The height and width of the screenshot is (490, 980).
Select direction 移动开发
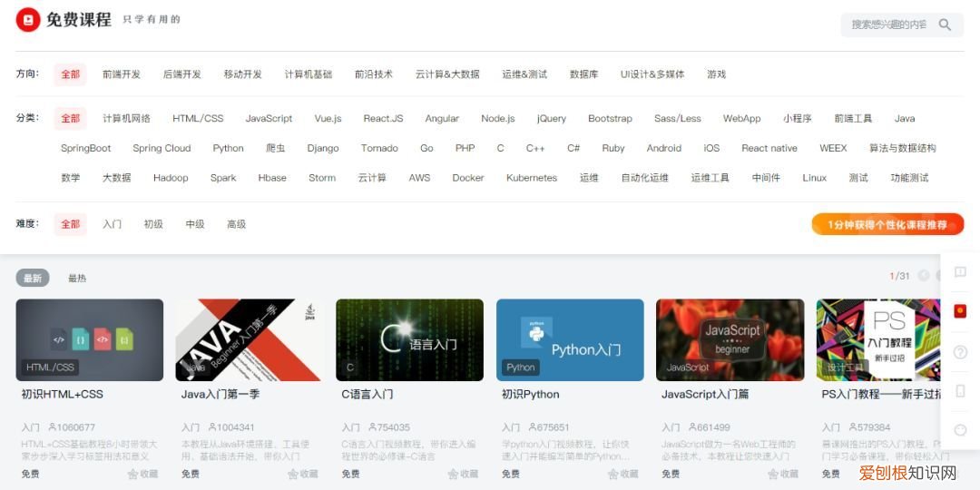point(243,74)
